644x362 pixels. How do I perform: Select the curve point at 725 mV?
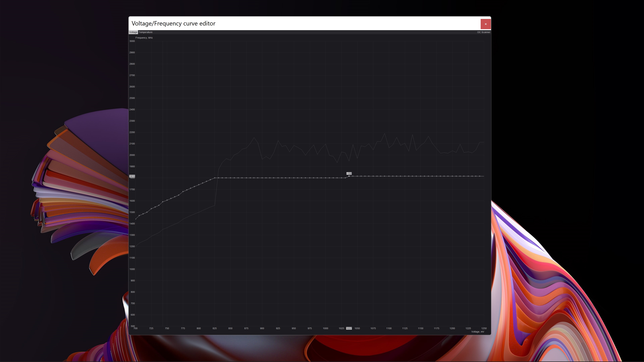pos(151,209)
